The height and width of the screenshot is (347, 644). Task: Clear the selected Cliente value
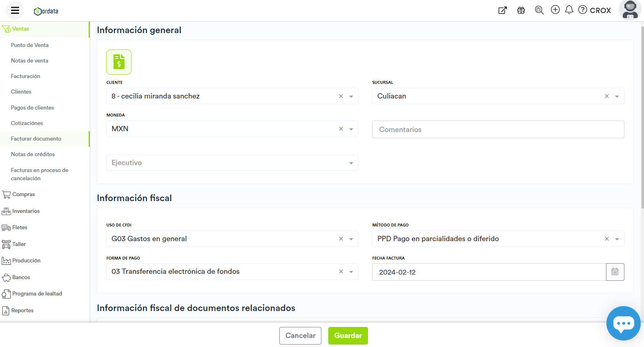341,96
